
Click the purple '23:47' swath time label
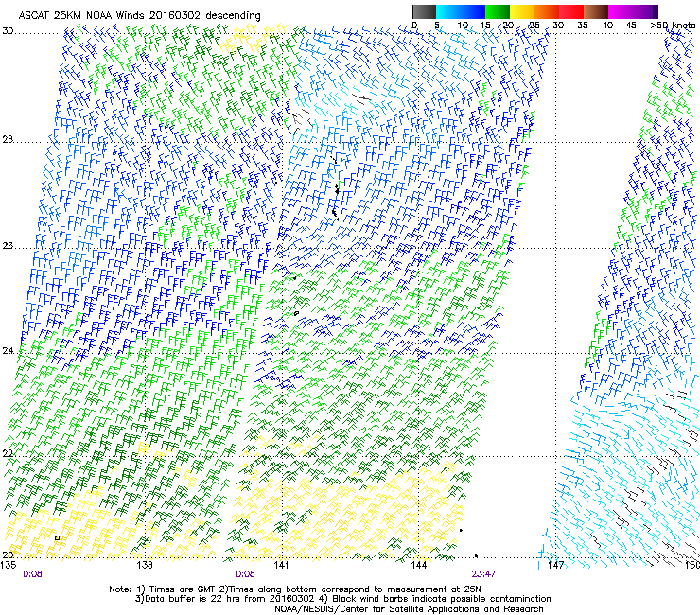coord(483,574)
